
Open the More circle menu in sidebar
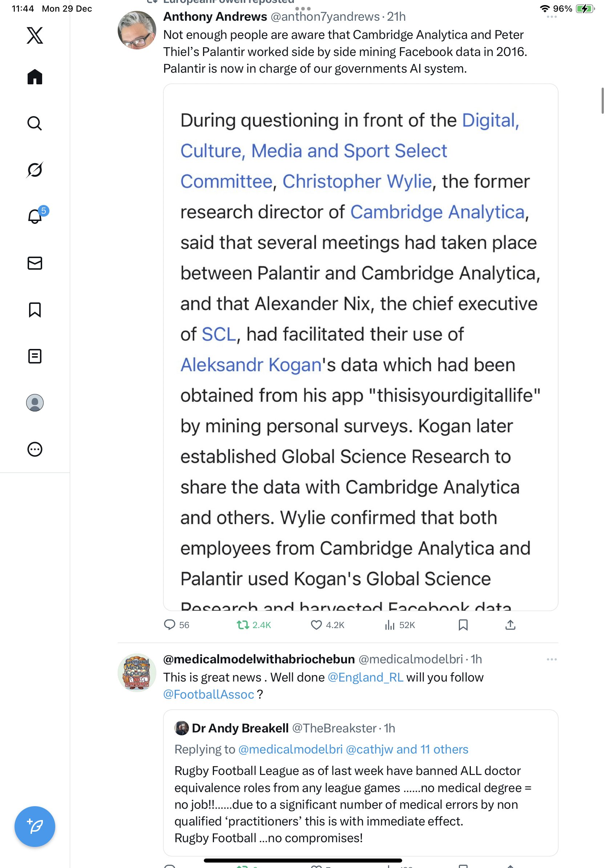click(x=35, y=450)
